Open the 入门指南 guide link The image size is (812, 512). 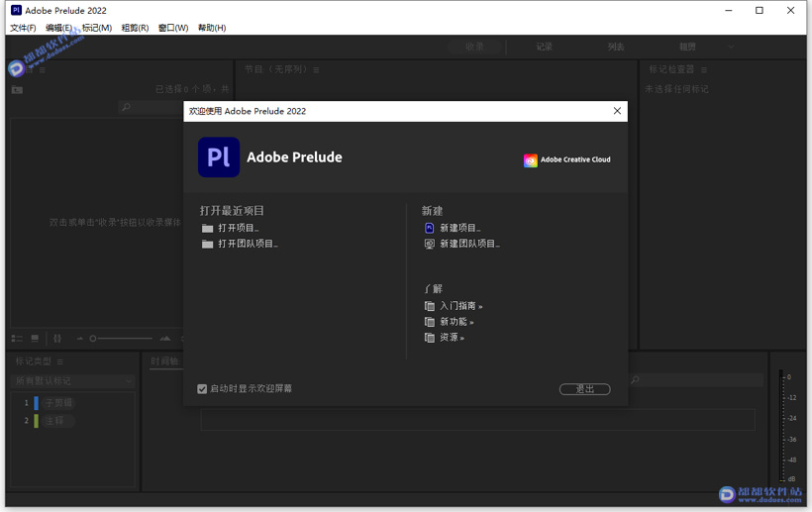click(460, 306)
